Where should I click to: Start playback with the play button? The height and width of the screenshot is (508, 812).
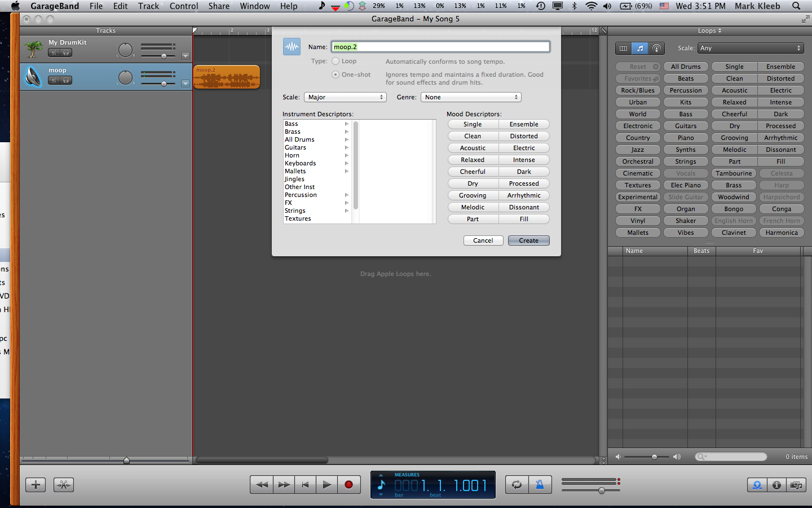click(x=326, y=484)
